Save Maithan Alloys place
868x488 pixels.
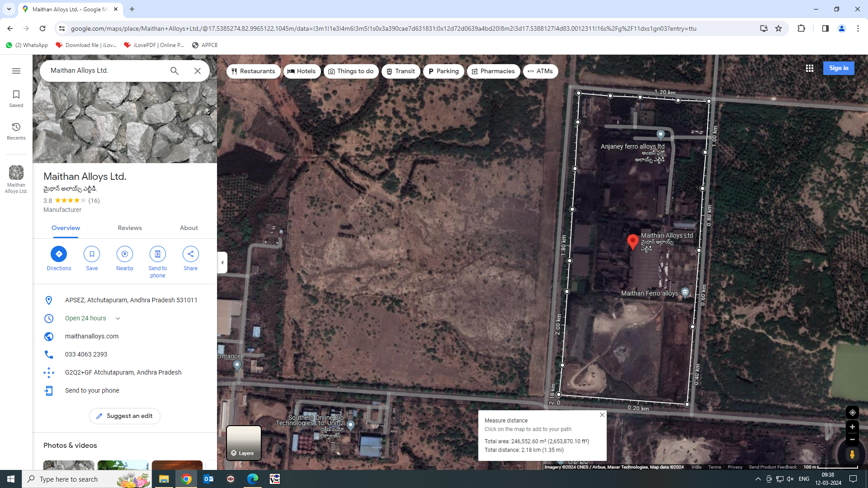coord(92,258)
